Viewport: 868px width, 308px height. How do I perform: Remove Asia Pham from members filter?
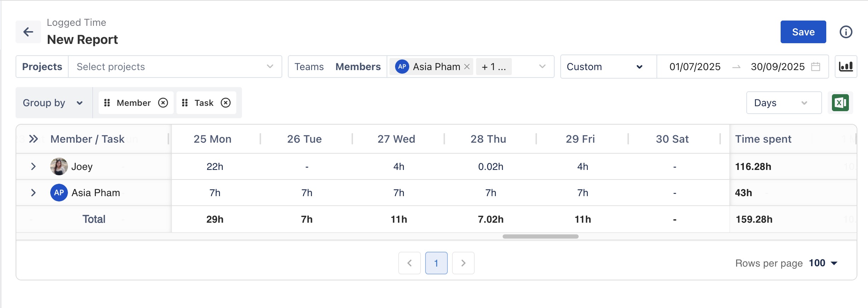[467, 67]
